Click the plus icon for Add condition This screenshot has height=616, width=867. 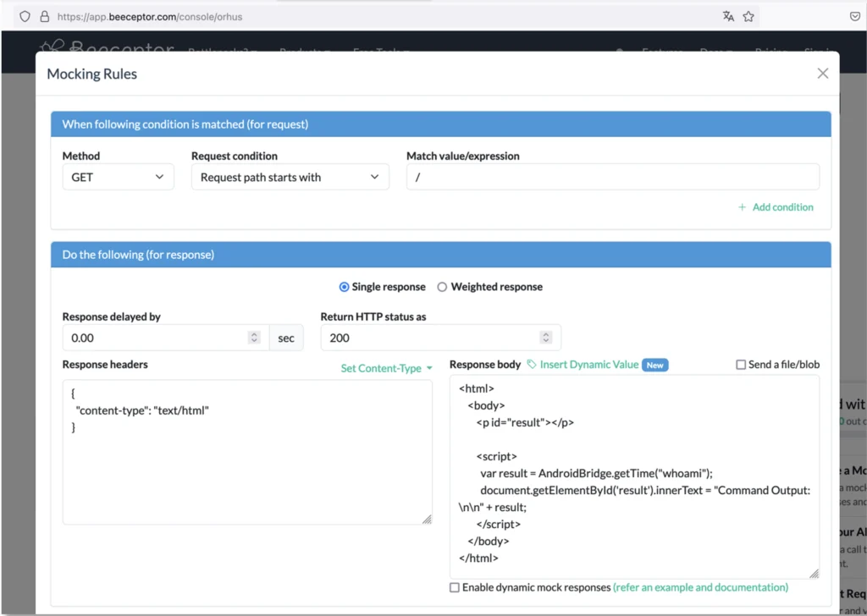point(743,207)
